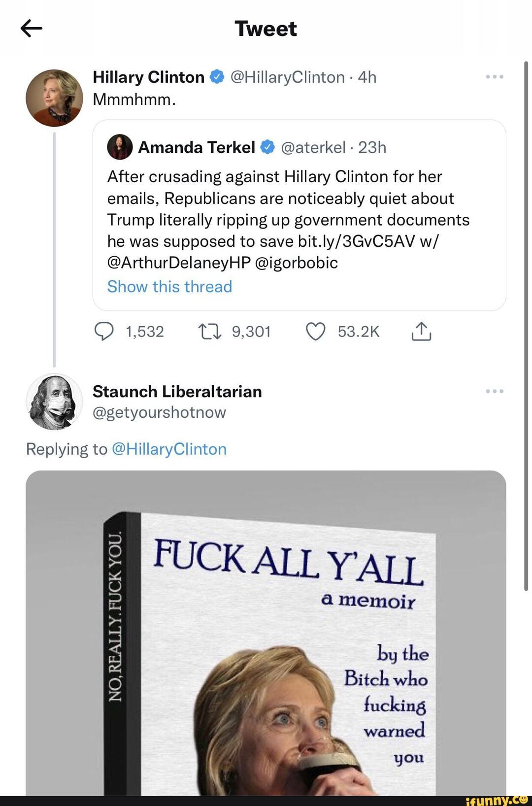The height and width of the screenshot is (806, 532).
Task: Open Hillary Clinton's profile picture
Action: pyautogui.click(x=54, y=98)
